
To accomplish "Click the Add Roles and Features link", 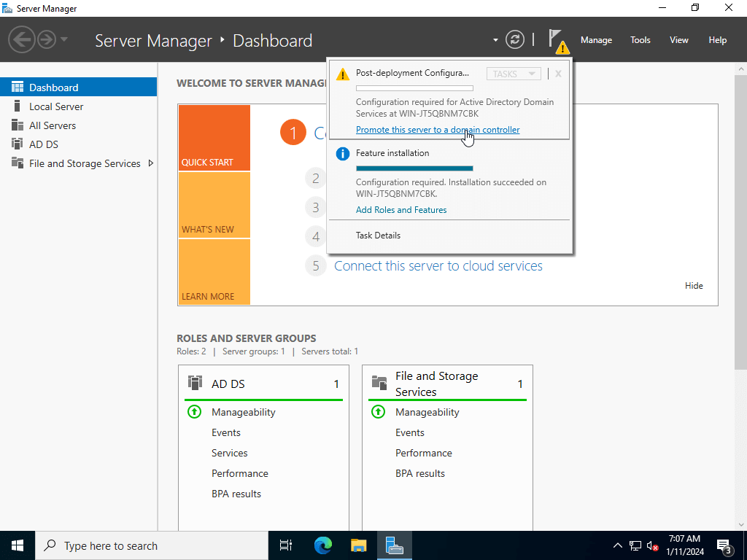I will [x=401, y=210].
